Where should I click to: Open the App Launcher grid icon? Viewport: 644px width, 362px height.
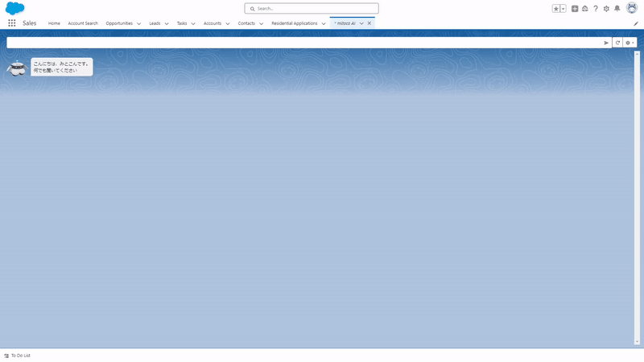tap(12, 23)
